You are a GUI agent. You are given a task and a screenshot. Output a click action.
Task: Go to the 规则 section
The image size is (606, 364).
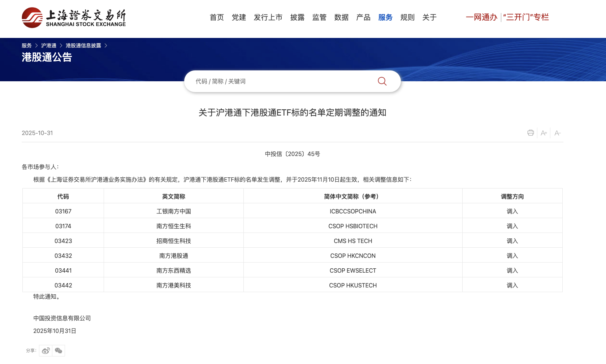407,17
